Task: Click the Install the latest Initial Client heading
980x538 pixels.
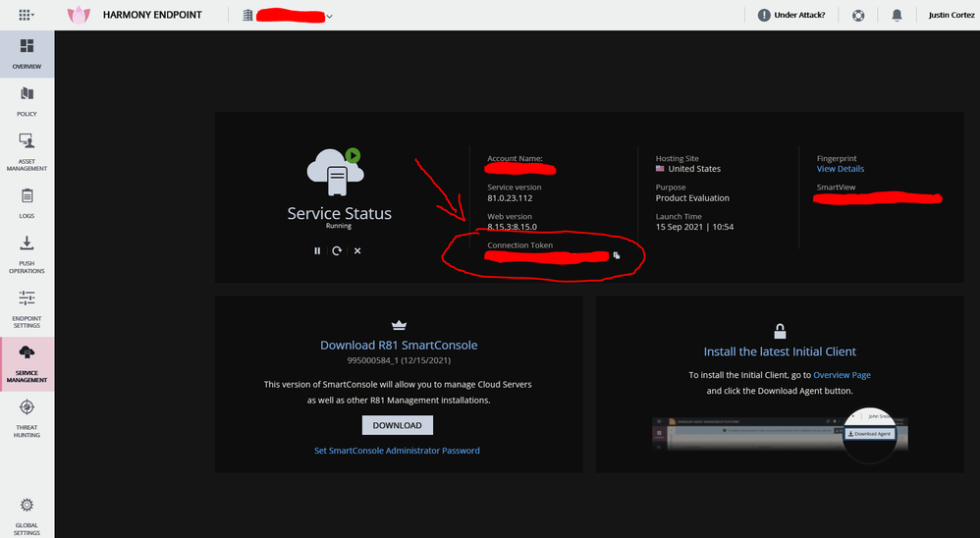Action: point(780,351)
